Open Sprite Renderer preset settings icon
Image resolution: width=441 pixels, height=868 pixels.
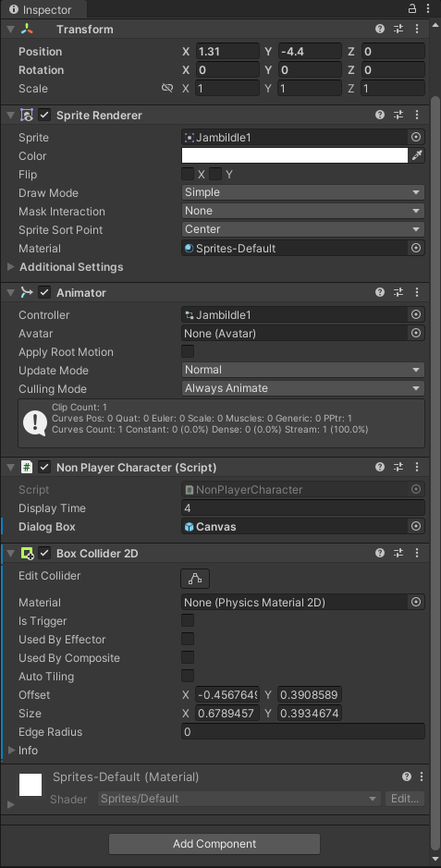pos(398,116)
